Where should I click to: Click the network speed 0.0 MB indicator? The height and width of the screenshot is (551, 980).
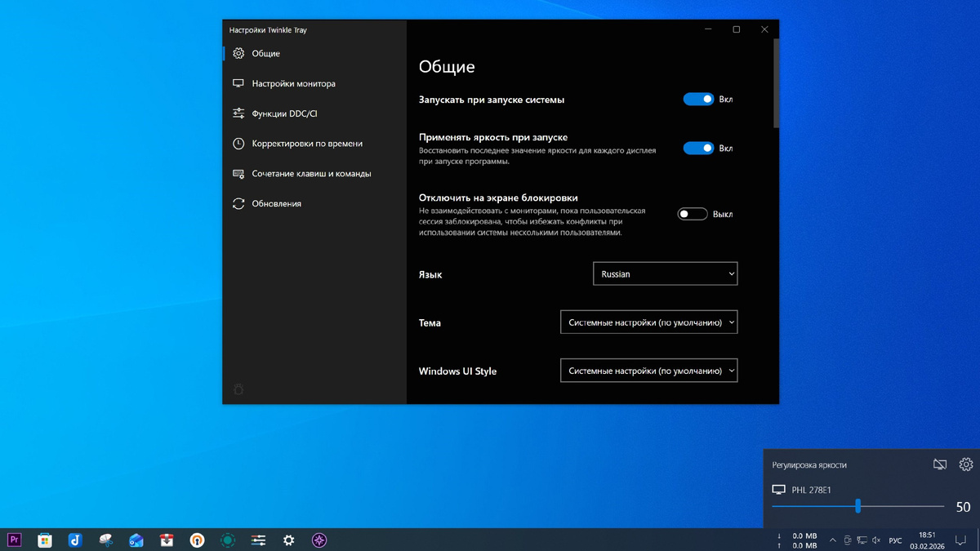[799, 540]
